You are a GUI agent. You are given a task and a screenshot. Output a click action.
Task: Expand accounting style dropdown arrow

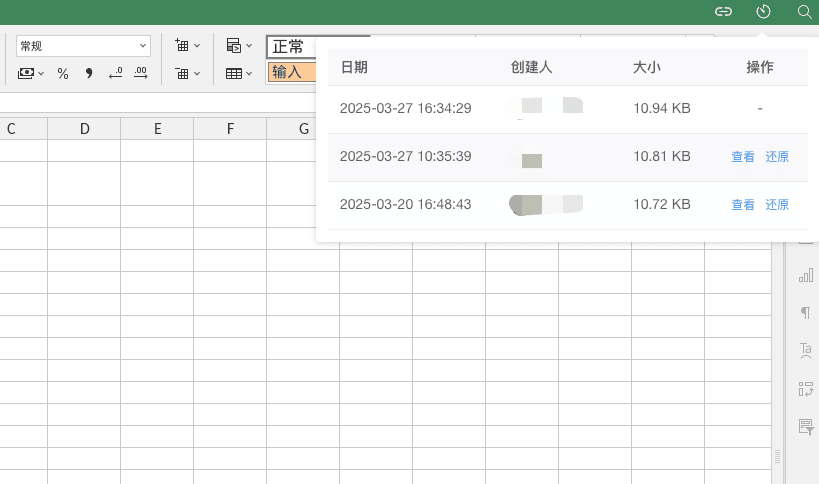coord(41,74)
